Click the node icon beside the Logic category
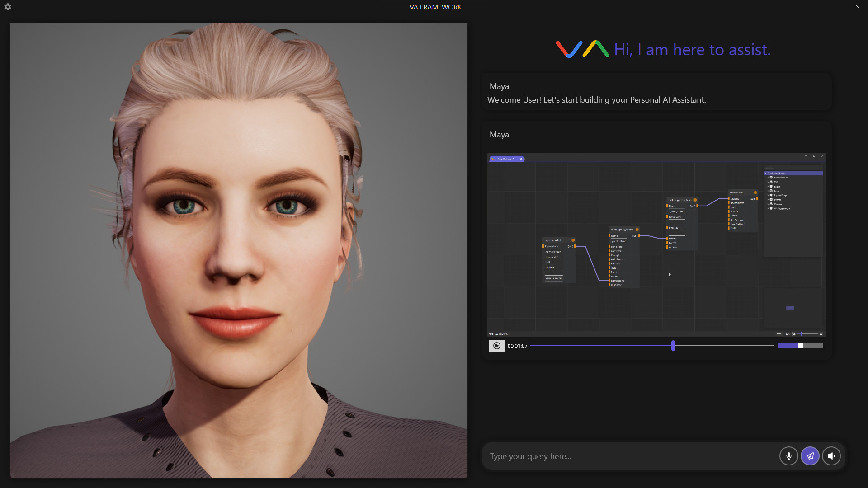868x488 pixels. pyautogui.click(x=771, y=191)
